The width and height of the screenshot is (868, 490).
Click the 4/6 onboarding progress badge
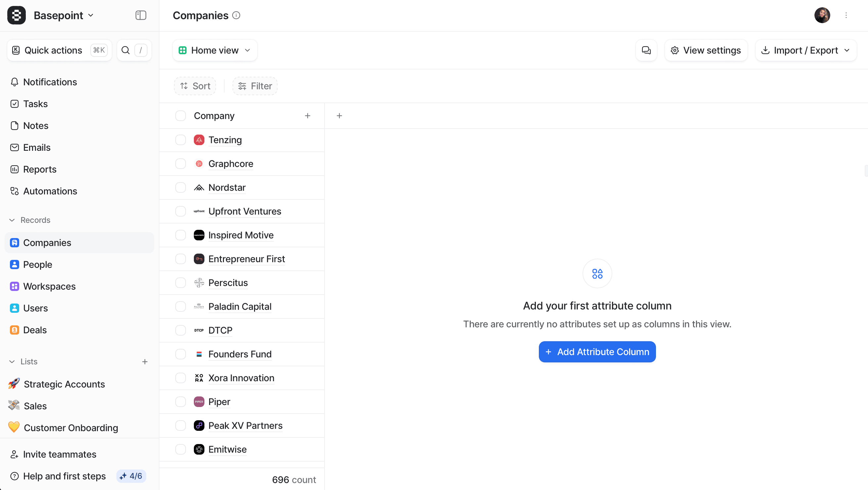131,476
